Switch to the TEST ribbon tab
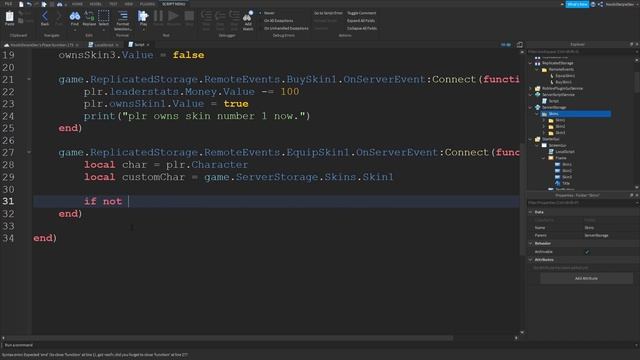Screen dimensions: 640x360 (x=113, y=4)
